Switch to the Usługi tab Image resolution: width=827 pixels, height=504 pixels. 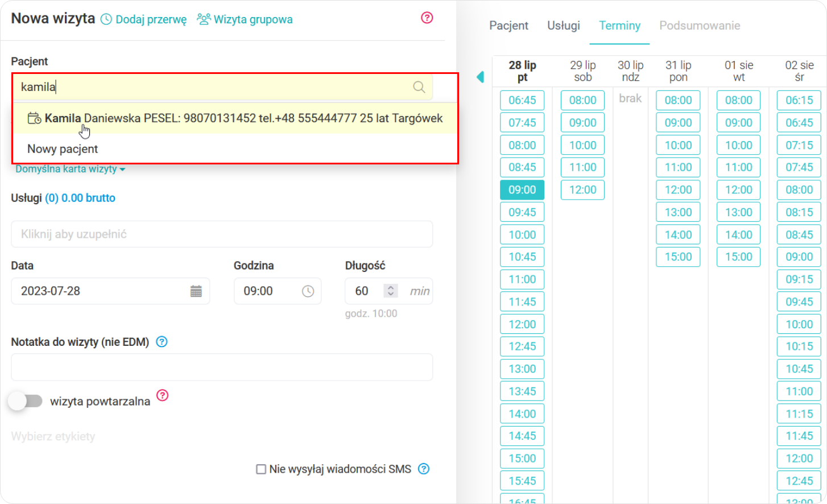564,26
